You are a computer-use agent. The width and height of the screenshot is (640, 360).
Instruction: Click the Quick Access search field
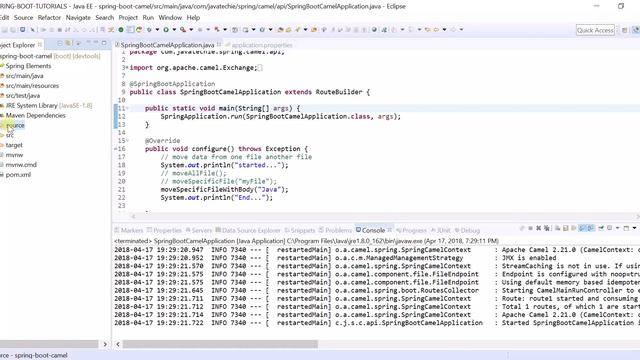(595, 30)
